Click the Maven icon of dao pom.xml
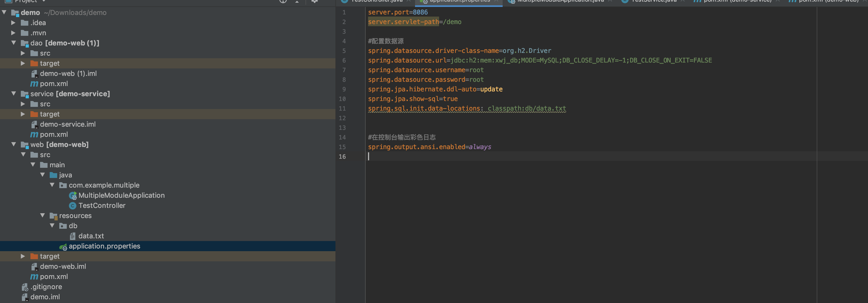 point(34,84)
